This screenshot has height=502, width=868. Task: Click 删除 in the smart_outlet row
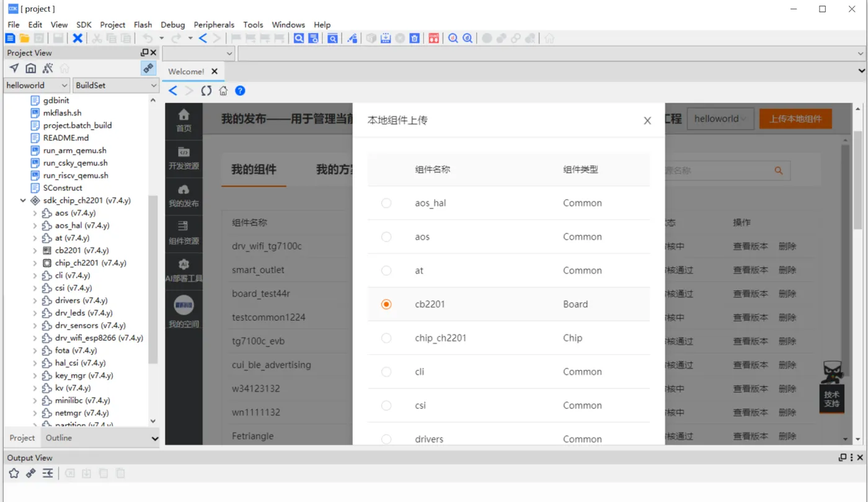pos(787,270)
